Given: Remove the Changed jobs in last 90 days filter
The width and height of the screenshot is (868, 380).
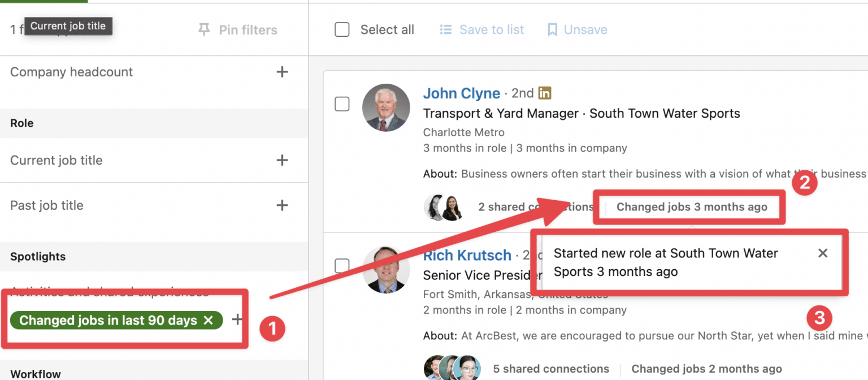Looking at the screenshot, I should tap(209, 320).
